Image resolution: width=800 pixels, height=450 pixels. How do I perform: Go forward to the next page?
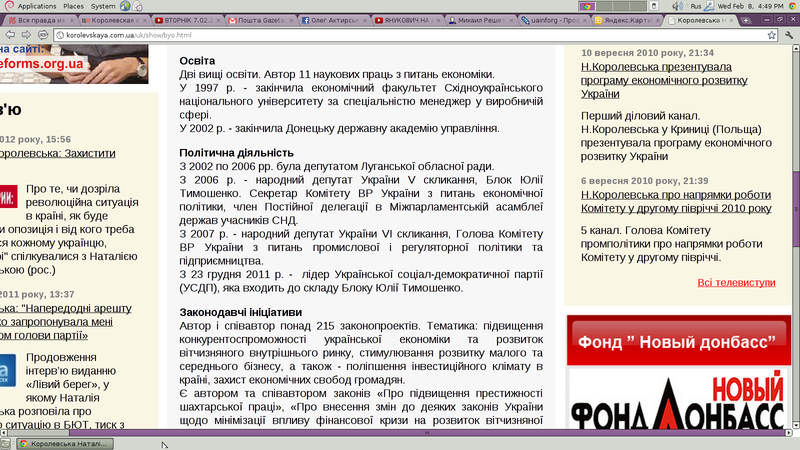26,35
